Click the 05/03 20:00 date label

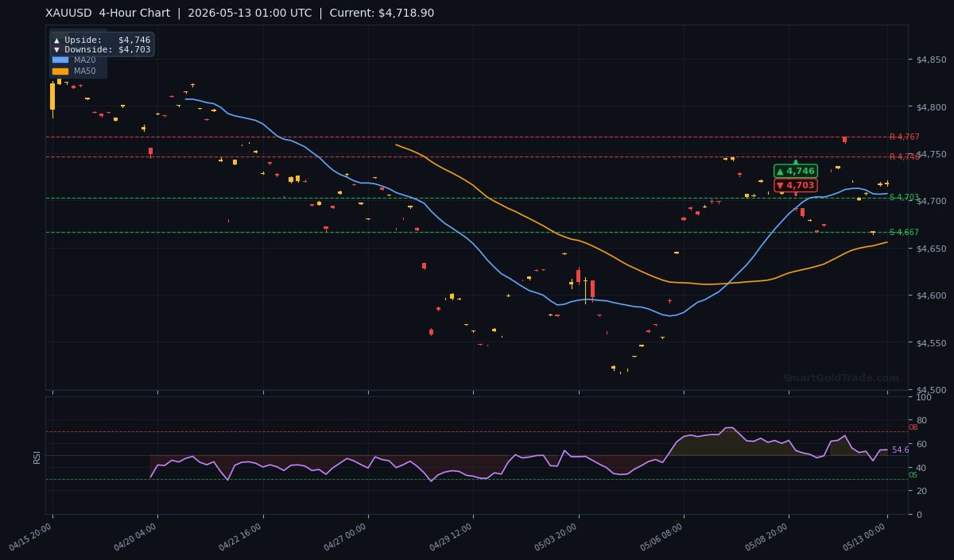556,536
